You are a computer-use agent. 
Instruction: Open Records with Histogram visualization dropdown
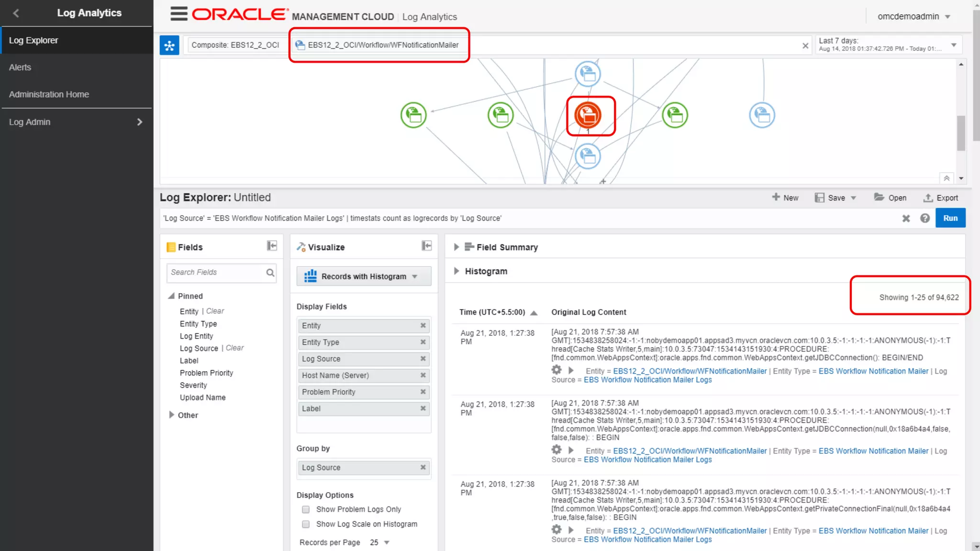tap(364, 276)
